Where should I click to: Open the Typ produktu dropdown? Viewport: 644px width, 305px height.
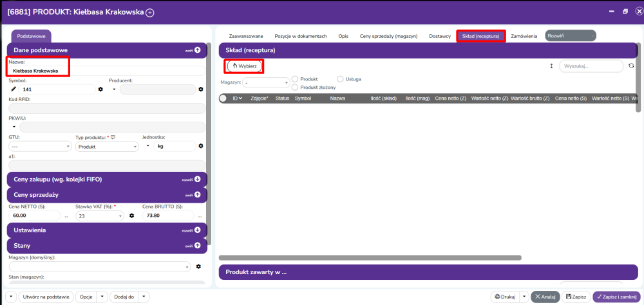coord(106,147)
